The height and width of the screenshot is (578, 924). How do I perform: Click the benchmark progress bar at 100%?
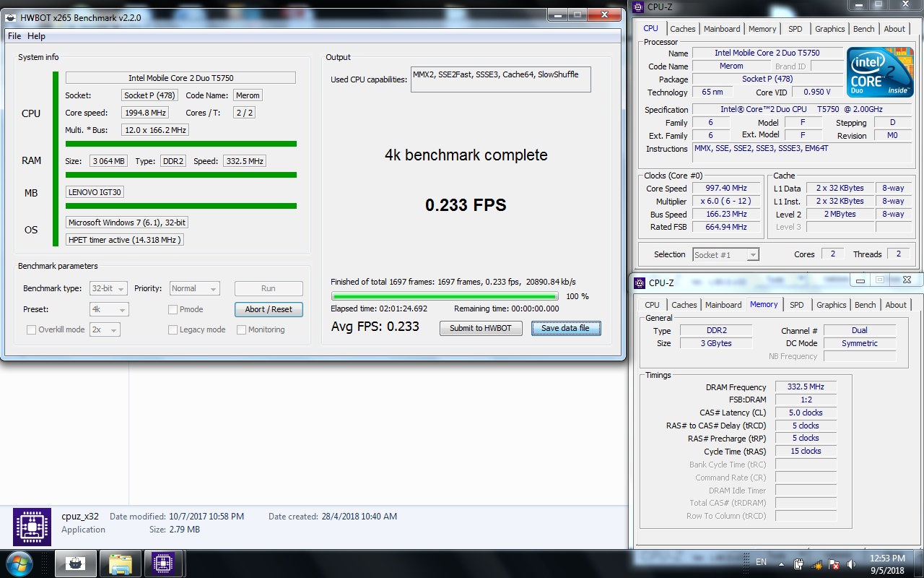[445, 296]
